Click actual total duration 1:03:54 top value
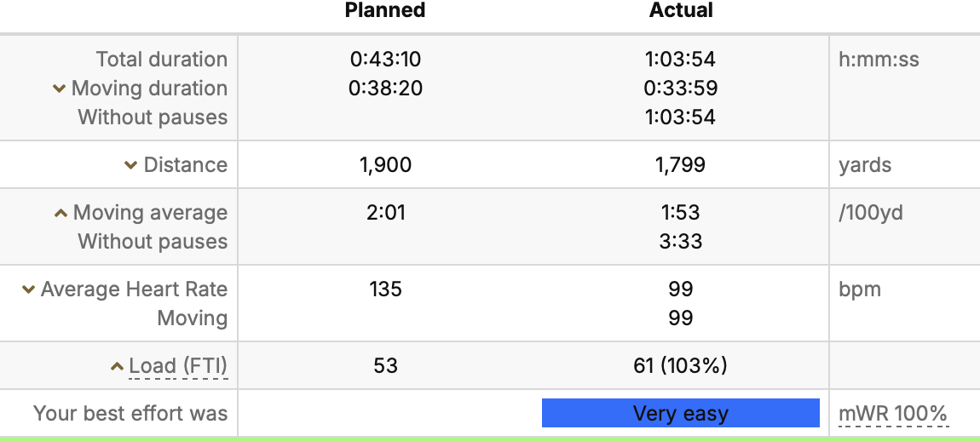The width and height of the screenshot is (980, 441). [x=681, y=60]
